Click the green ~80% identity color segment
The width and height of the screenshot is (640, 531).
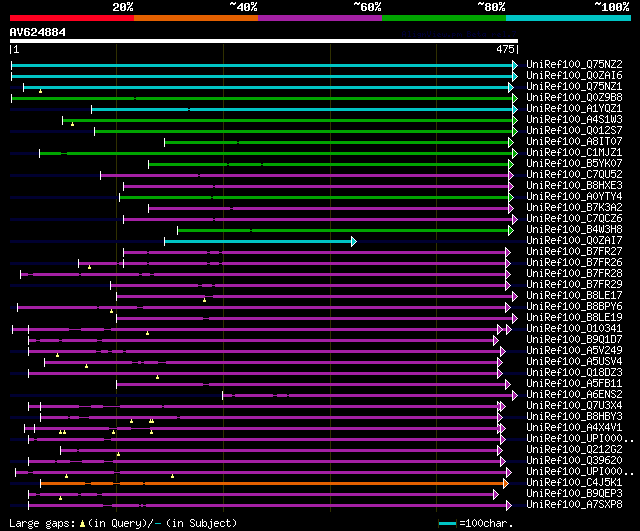pos(444,18)
